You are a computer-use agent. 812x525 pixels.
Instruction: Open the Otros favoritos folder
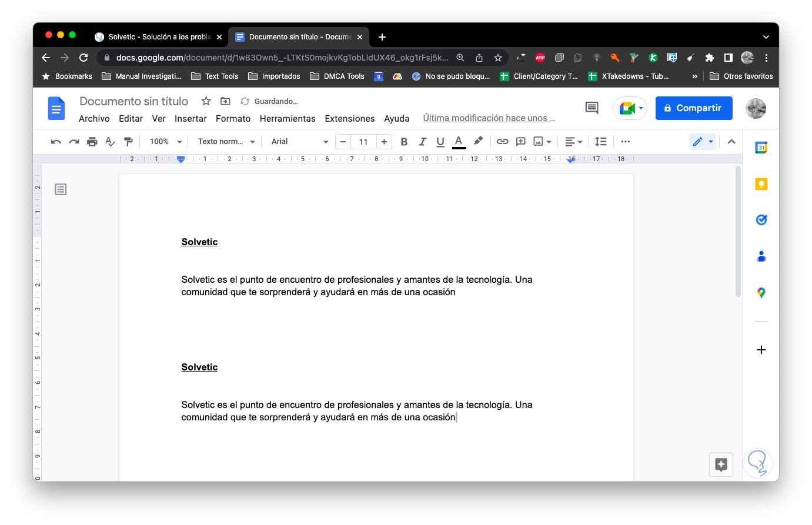[x=741, y=76]
